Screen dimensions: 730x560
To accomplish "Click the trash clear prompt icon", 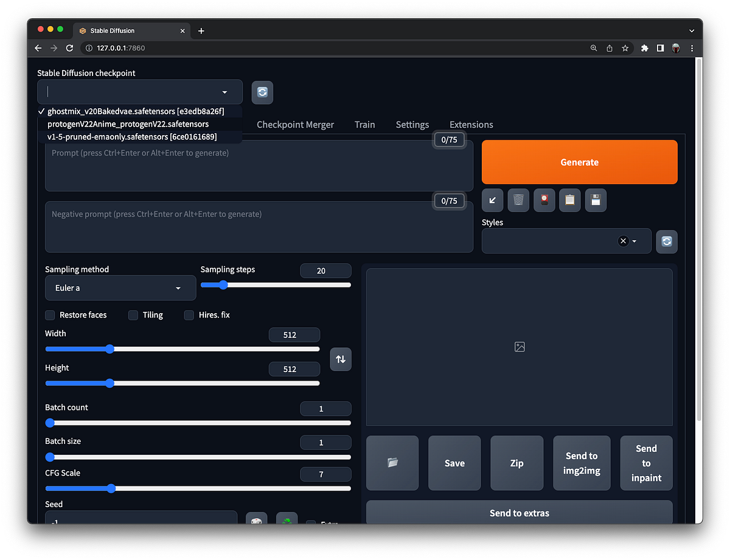I will tap(518, 200).
